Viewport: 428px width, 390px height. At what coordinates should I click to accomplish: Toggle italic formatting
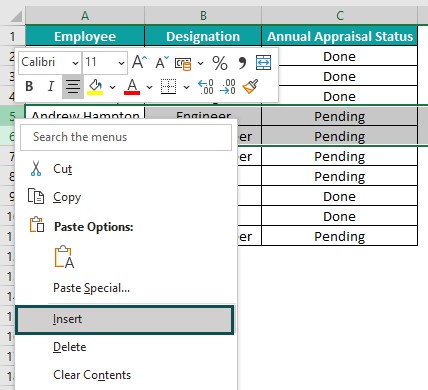click(x=51, y=87)
